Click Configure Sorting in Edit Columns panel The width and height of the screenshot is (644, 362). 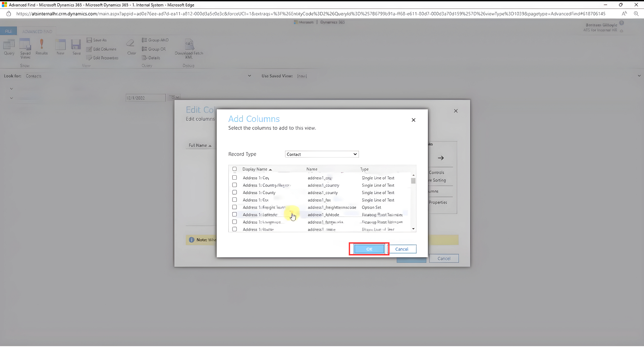[x=437, y=180]
